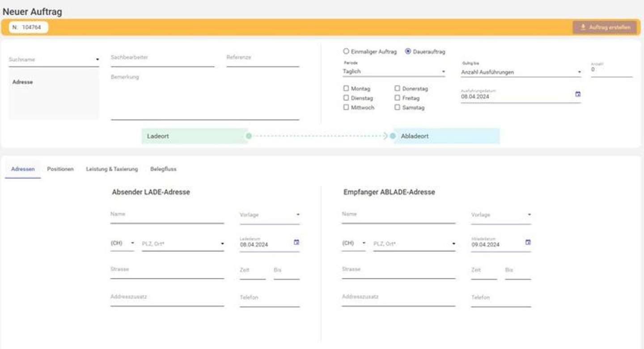
Task: Open the Gültig bis dropdown
Action: click(521, 72)
